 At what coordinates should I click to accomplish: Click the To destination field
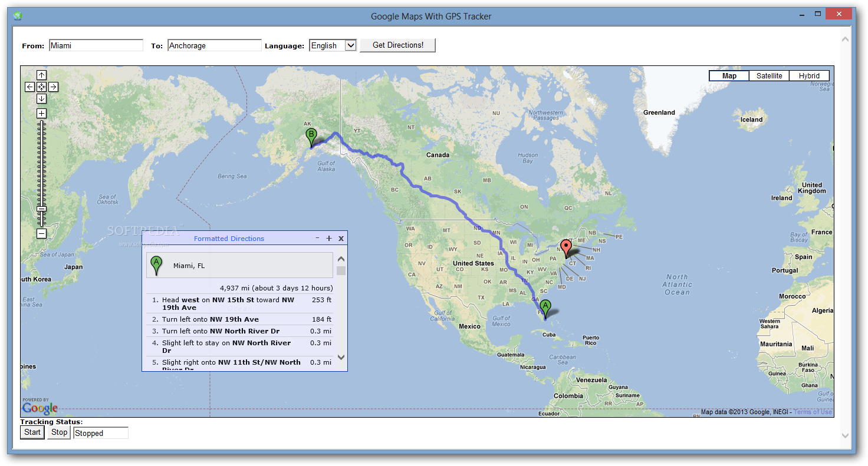coord(215,45)
